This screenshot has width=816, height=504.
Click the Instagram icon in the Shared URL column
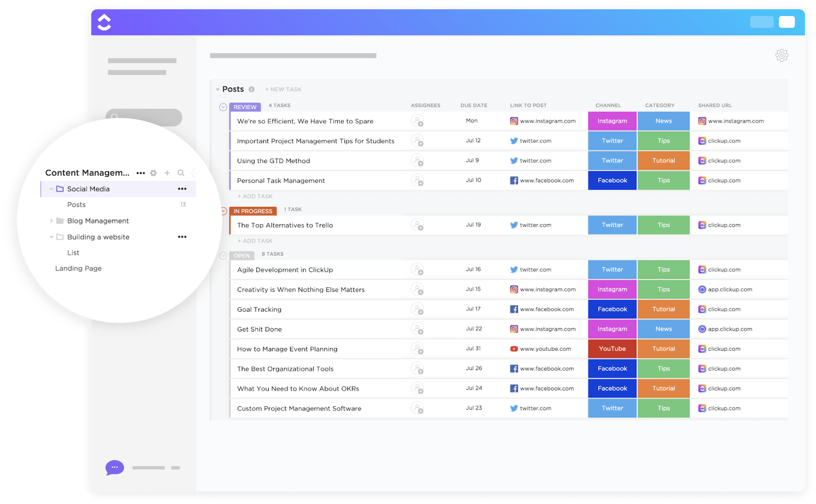(702, 121)
